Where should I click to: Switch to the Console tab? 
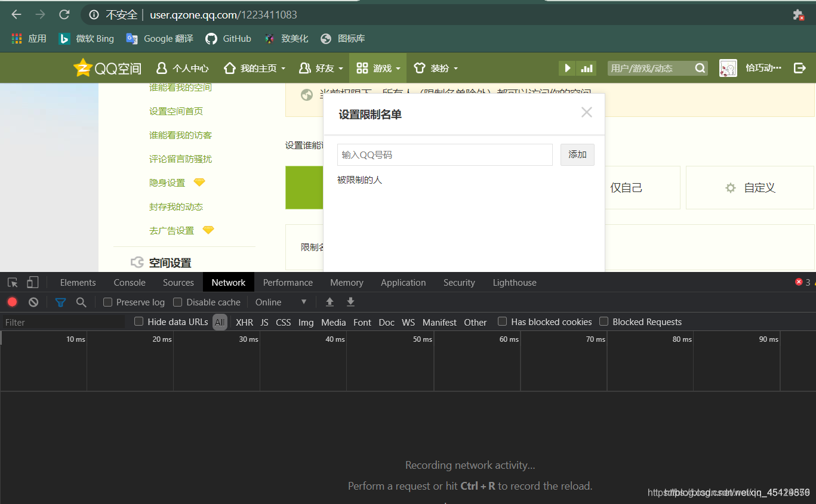(x=130, y=282)
